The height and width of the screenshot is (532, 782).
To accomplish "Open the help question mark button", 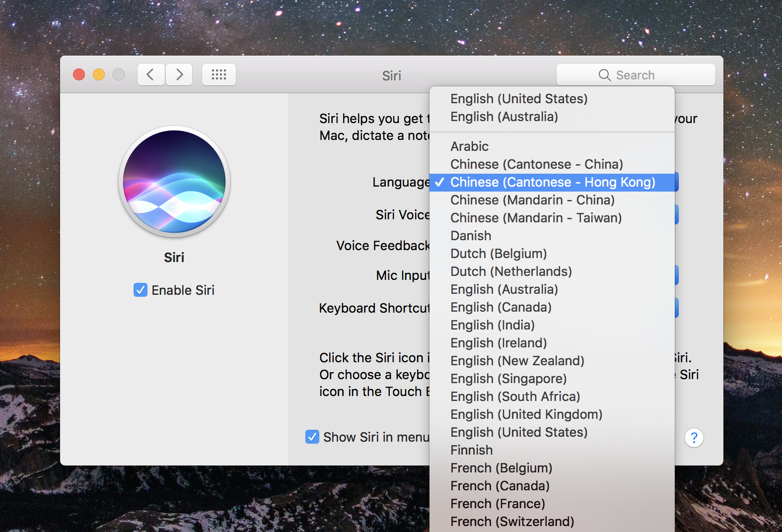I will pos(694,438).
